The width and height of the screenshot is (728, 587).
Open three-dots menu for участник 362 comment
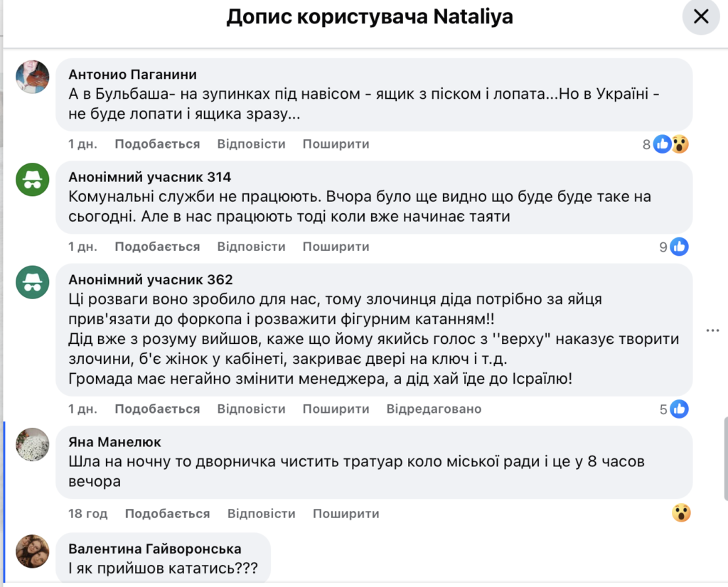(713, 330)
